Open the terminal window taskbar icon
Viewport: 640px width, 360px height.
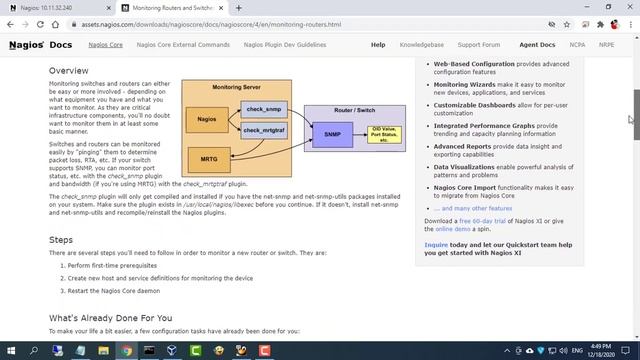[x=149, y=351]
